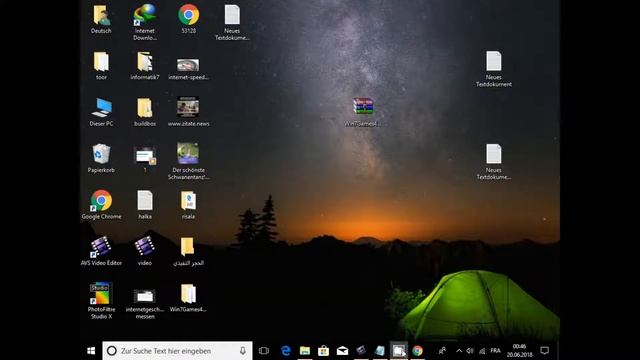The height and width of the screenshot is (360, 640).
Task: Select the Win7Games4... folder
Action: point(188,293)
